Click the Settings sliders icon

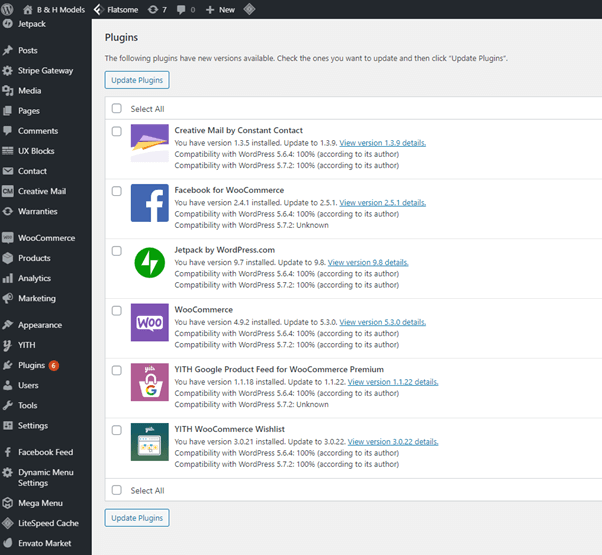(x=8, y=425)
